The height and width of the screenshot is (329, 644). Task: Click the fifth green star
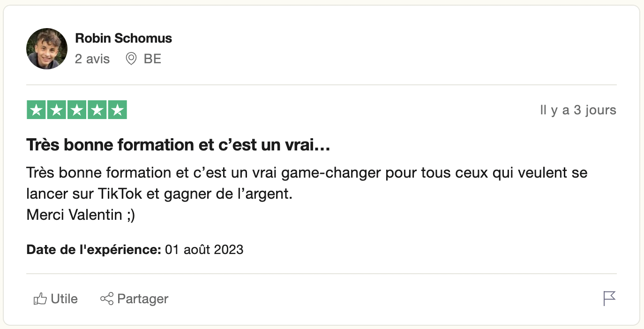(118, 110)
